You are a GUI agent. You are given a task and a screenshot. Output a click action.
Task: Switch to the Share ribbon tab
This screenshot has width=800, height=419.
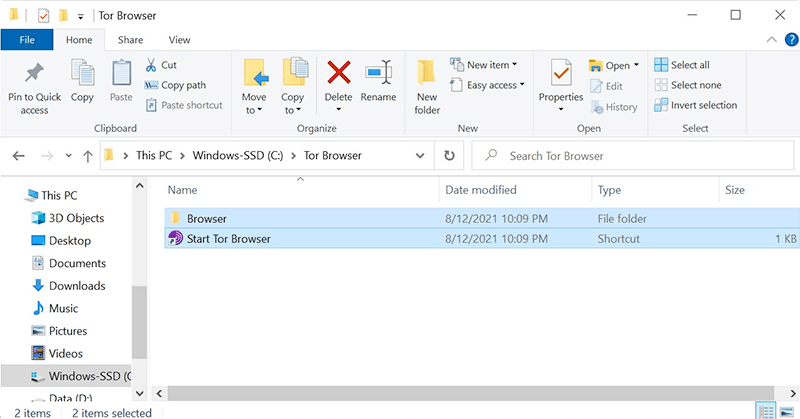tap(130, 40)
